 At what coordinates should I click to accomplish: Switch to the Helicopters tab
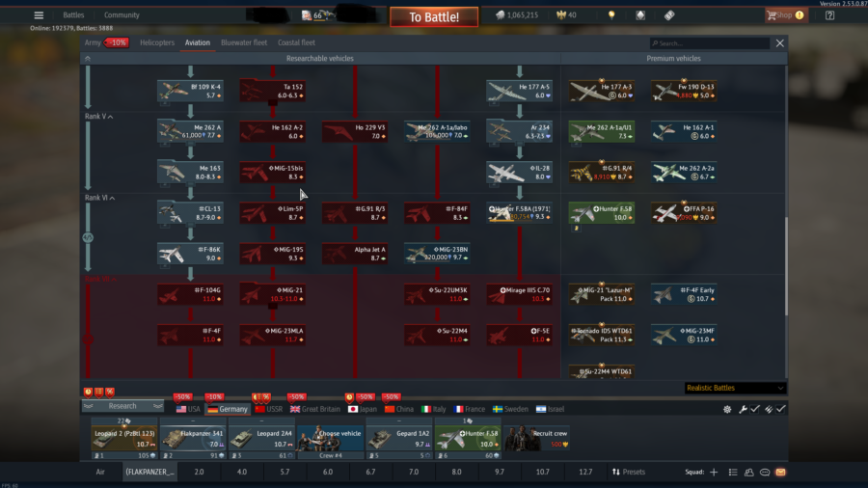click(157, 43)
